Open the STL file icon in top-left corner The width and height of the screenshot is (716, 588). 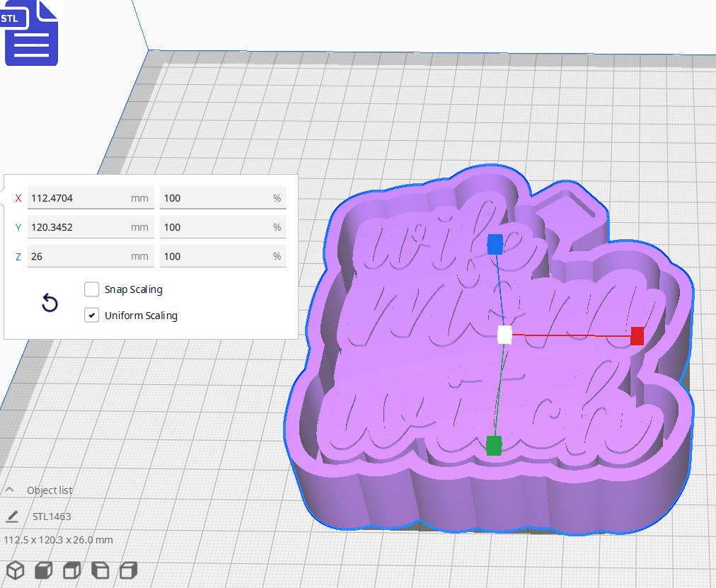coord(31,33)
